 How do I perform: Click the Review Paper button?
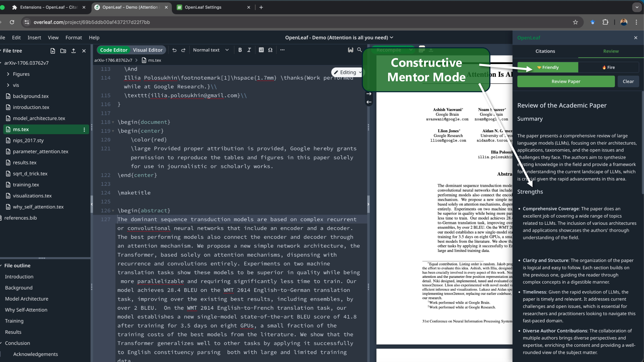[566, 81]
